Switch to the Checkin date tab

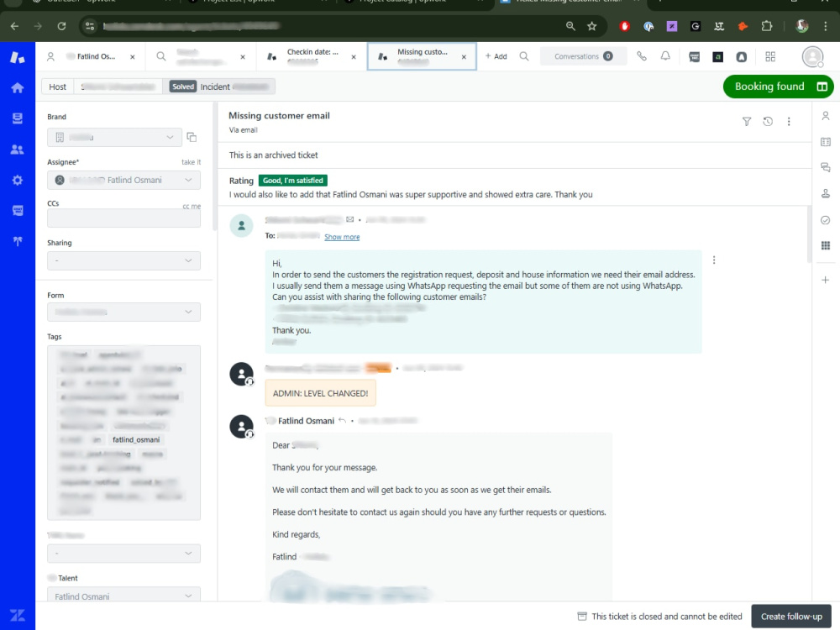(312, 56)
